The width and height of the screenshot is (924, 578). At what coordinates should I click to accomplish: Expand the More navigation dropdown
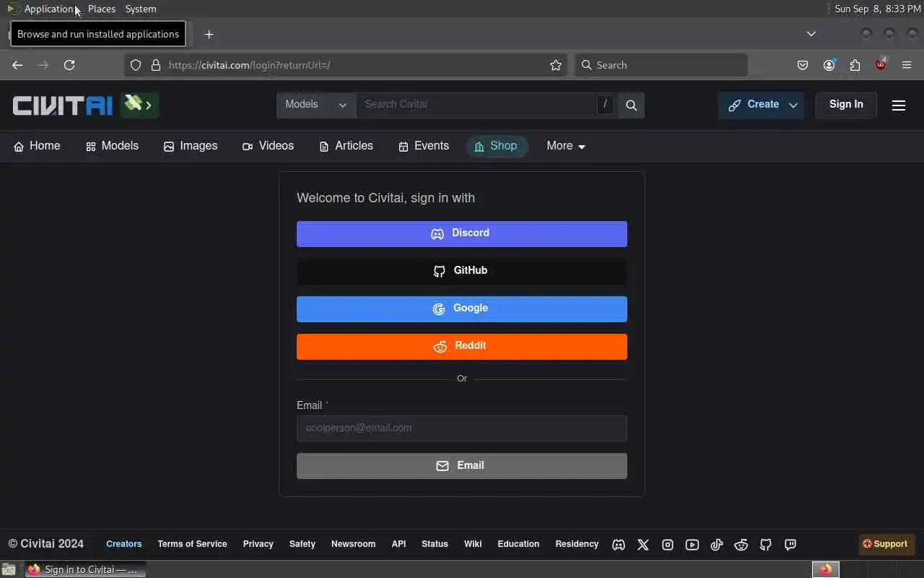pyautogui.click(x=566, y=146)
